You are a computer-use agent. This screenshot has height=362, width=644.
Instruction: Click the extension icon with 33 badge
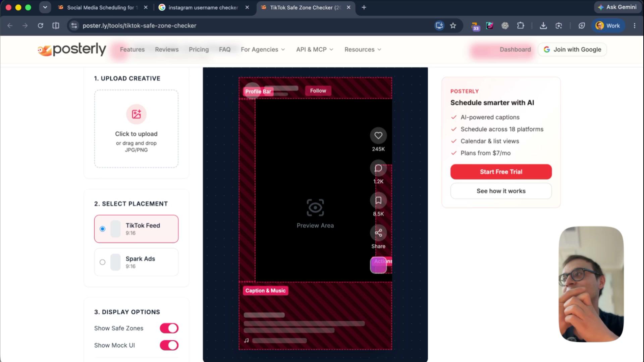(x=475, y=26)
